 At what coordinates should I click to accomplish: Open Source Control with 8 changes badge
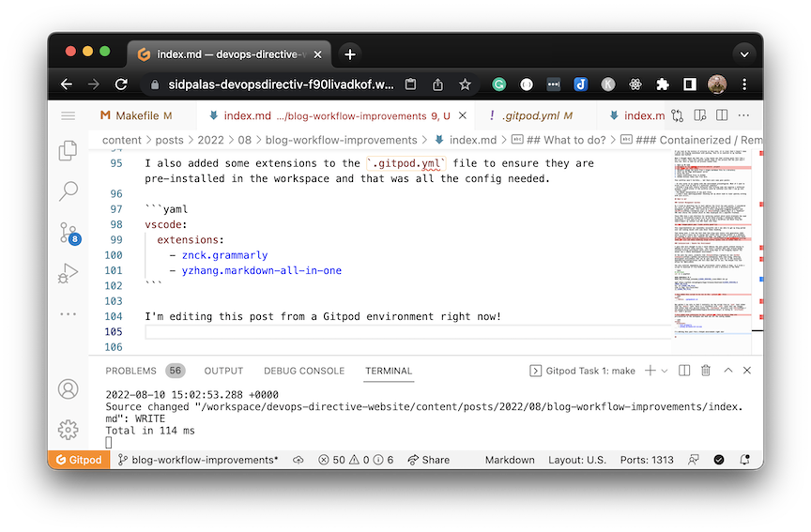[69, 234]
